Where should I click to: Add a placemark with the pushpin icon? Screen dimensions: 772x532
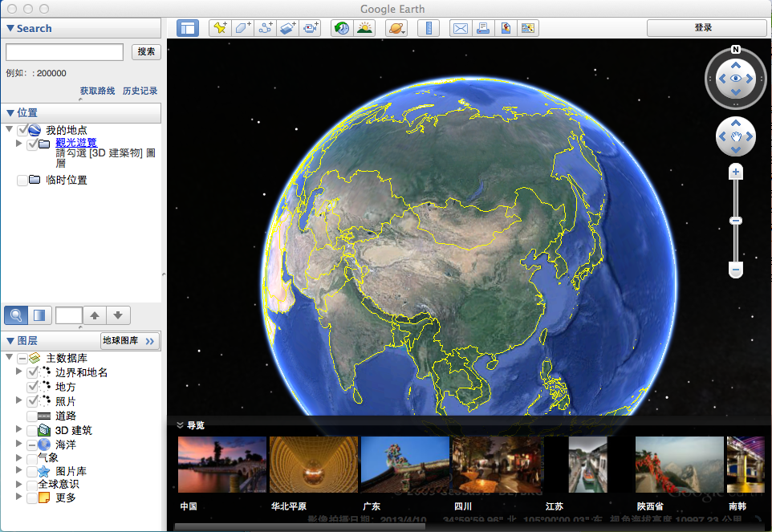(220, 28)
